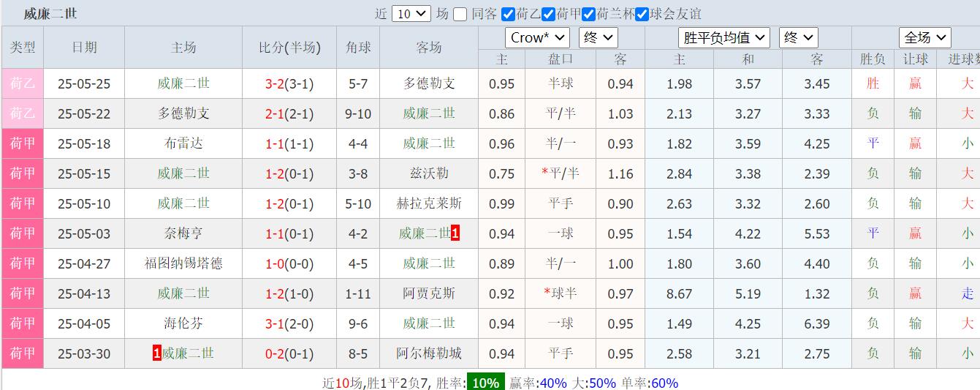The height and width of the screenshot is (390, 980).
Task: Open the 阿贾克斯 team link
Action: 429,293
